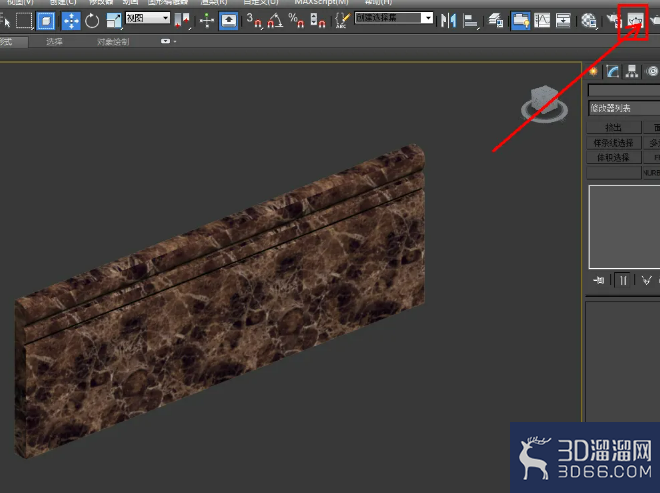Open the 视图 reference coordinate dropdown
Image resolution: width=660 pixels, height=493 pixels.
pos(148,18)
